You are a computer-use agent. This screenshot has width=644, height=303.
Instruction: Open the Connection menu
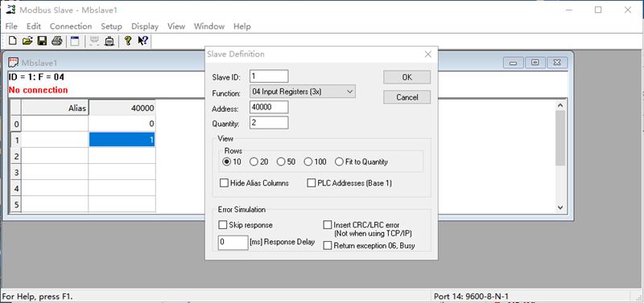point(71,27)
